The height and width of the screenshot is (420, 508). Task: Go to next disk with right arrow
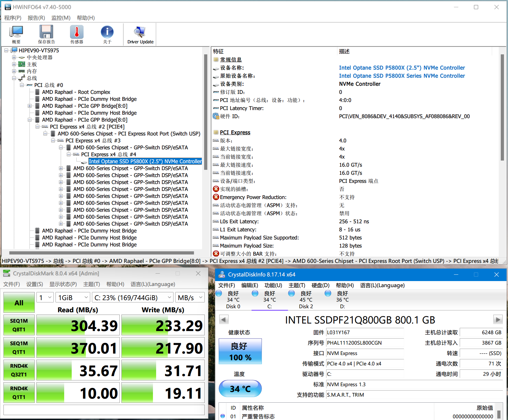pos(497,319)
